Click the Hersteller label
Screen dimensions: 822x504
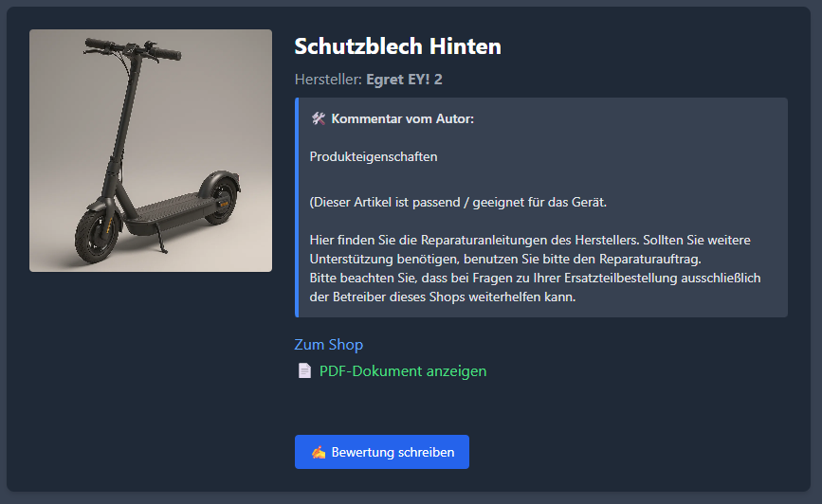(328, 80)
